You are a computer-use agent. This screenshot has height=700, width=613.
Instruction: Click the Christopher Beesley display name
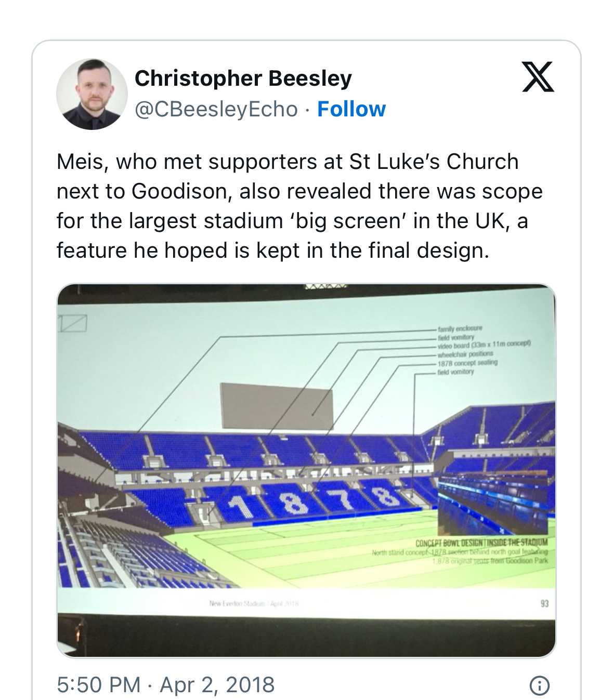[243, 78]
